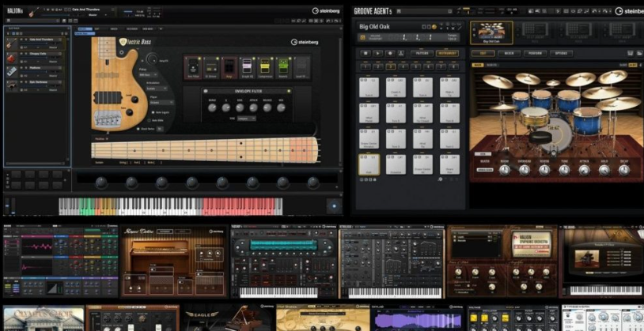Select the Env Filter pedal in HALion

click(191, 68)
